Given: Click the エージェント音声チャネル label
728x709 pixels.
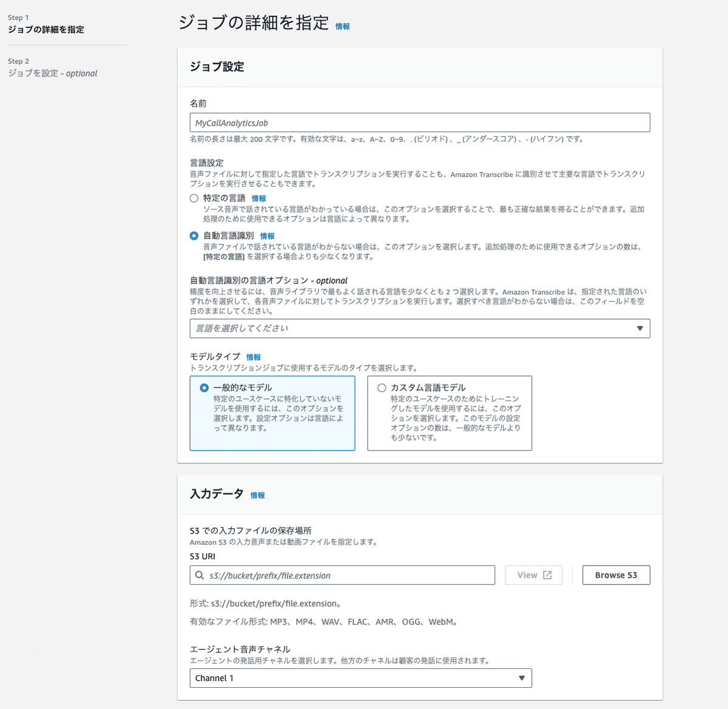Looking at the screenshot, I should pyautogui.click(x=240, y=649).
